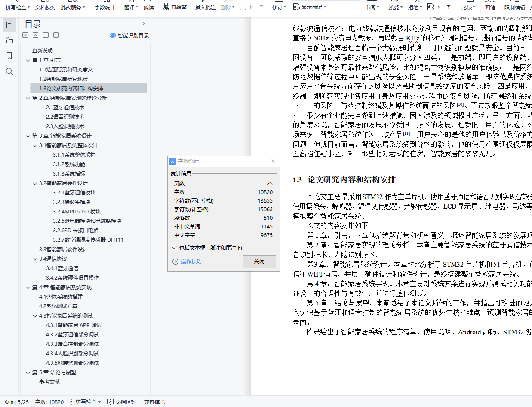The width and height of the screenshot is (532, 407).
Task: Open the 审阅 dropdown
Action: 372,7
